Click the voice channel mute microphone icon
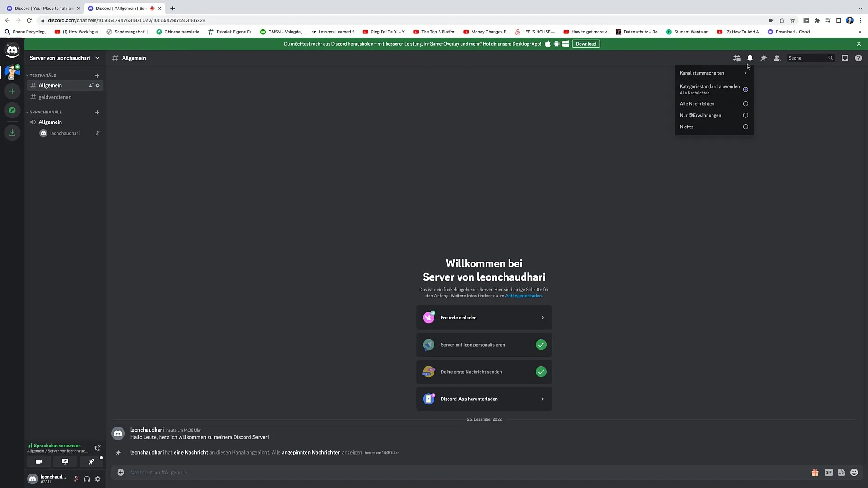 tap(75, 479)
